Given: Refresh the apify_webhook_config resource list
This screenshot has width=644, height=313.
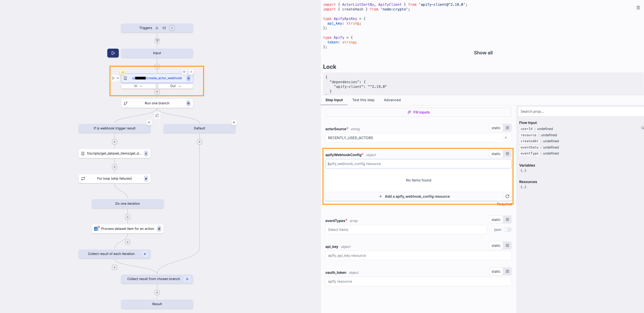Looking at the screenshot, I should [x=507, y=196].
